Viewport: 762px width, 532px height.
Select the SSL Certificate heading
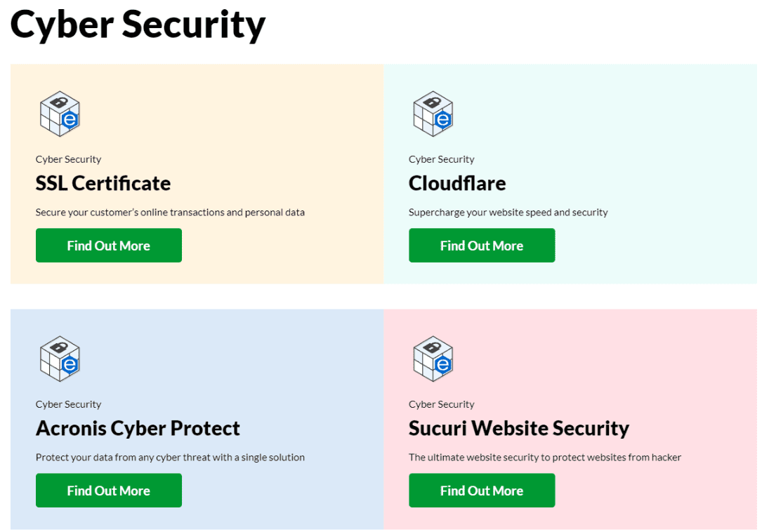(103, 184)
